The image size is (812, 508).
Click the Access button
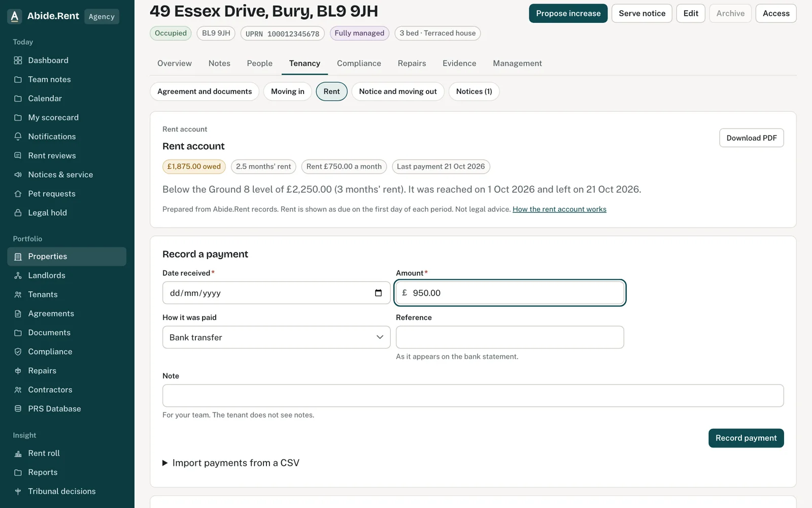point(776,14)
